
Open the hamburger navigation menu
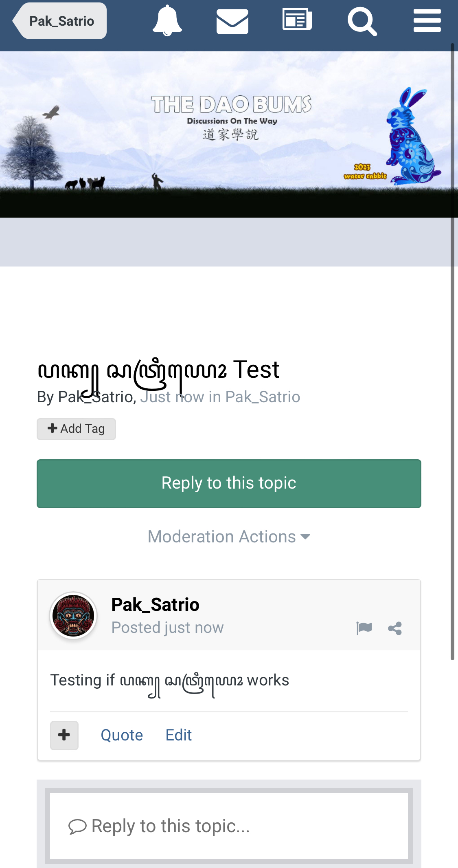tap(427, 21)
